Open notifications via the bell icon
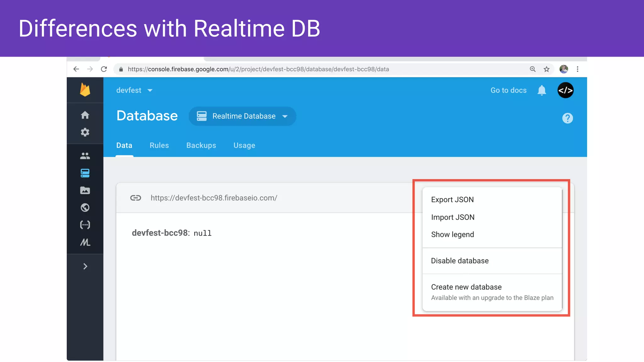The height and width of the screenshot is (362, 644). pyautogui.click(x=541, y=90)
